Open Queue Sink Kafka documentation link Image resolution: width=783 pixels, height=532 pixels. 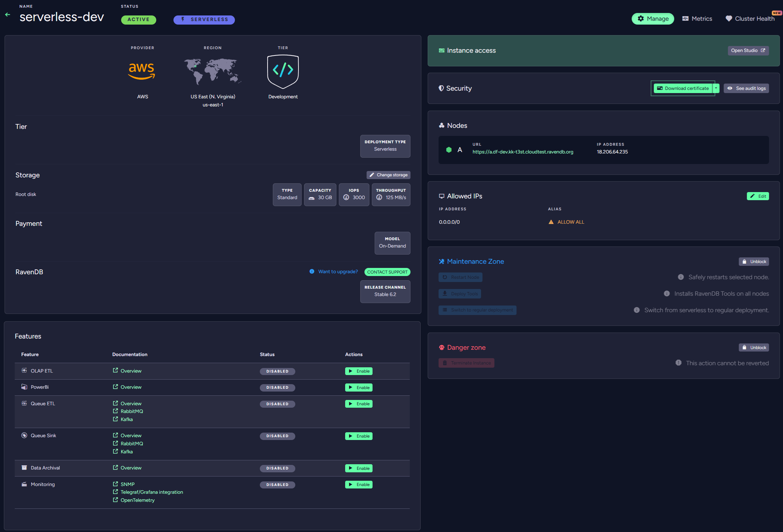pyautogui.click(x=123, y=452)
